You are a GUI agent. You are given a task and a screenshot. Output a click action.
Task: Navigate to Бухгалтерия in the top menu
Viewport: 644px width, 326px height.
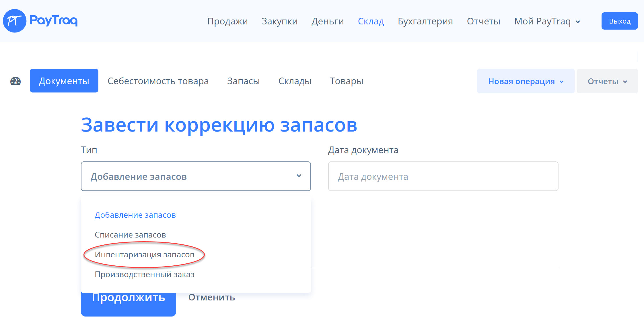(425, 21)
